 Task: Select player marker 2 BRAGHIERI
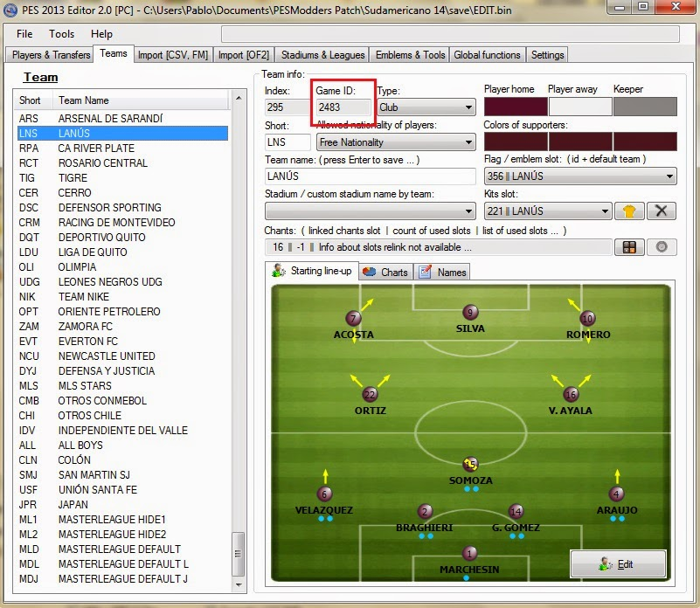[x=425, y=511]
